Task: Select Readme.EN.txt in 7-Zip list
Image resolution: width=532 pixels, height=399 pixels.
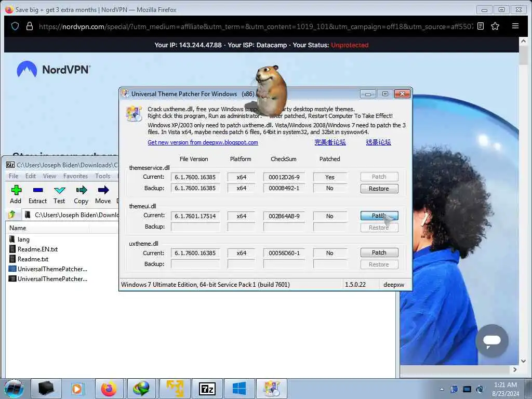Action: (33, 249)
